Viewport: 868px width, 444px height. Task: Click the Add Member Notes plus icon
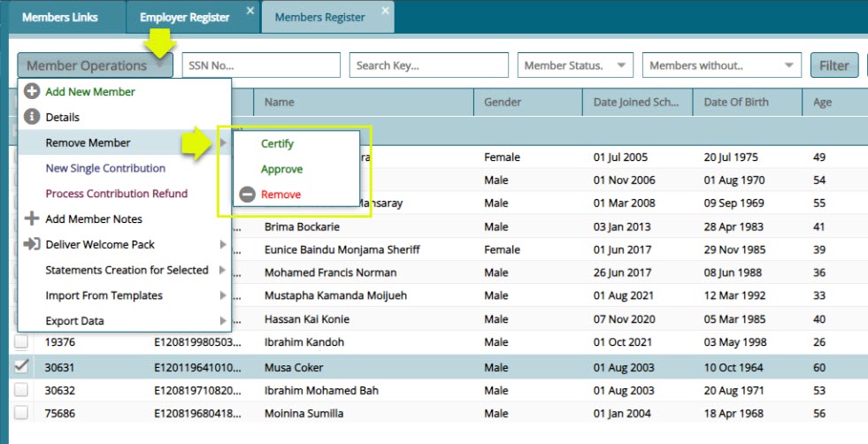[x=31, y=218]
